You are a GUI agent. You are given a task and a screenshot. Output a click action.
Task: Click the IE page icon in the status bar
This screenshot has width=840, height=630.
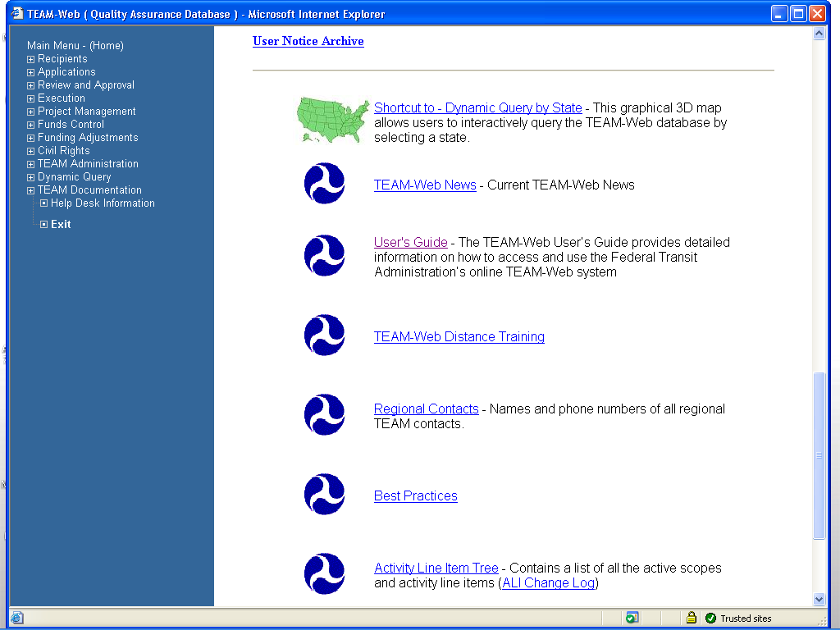[16, 618]
